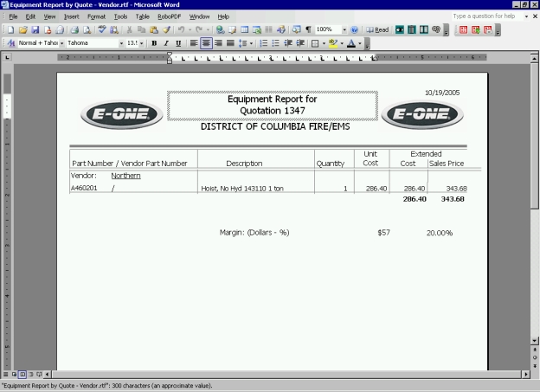Switch to Print Layout view button

(x=22, y=374)
